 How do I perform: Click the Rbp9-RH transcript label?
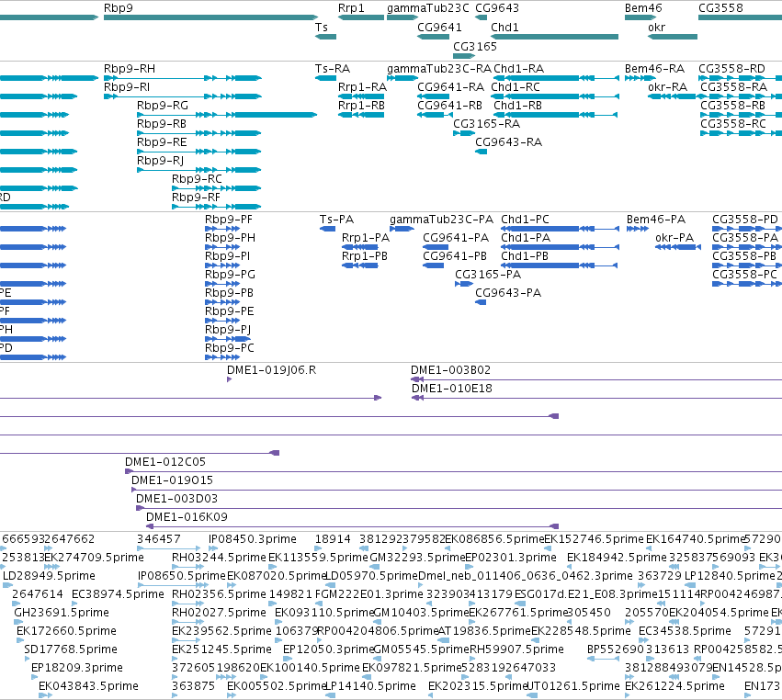130,69
